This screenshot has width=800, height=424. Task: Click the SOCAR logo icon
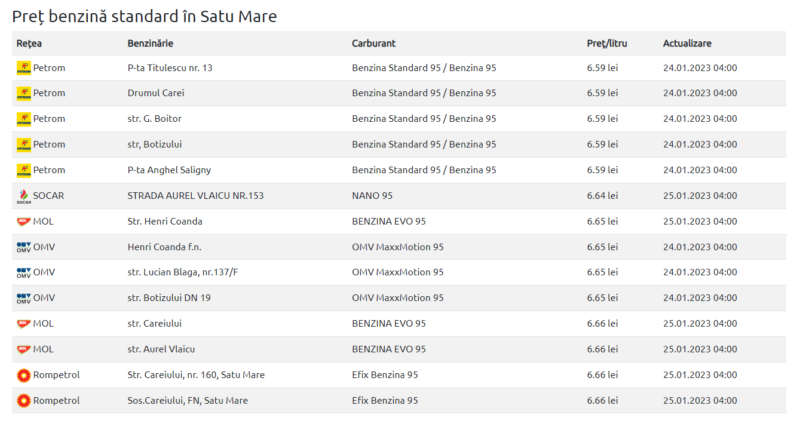coord(24,196)
